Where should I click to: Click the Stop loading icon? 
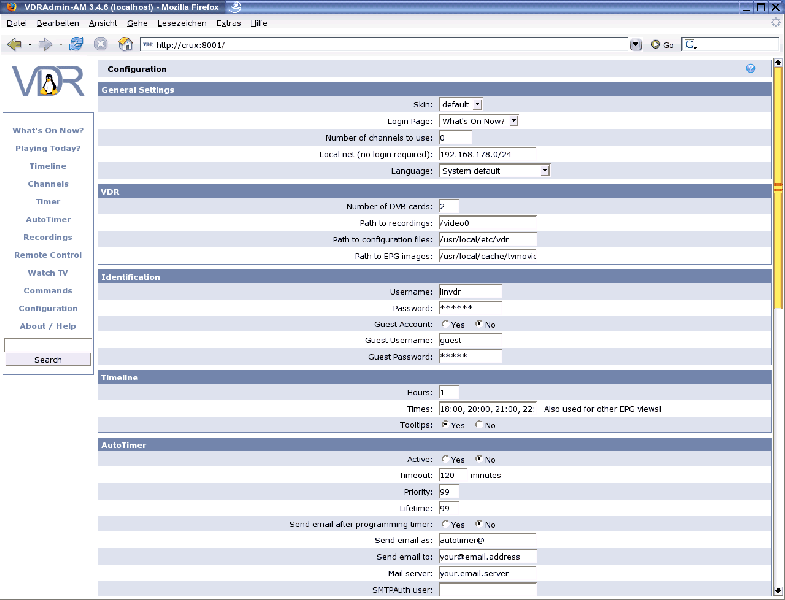point(101,44)
